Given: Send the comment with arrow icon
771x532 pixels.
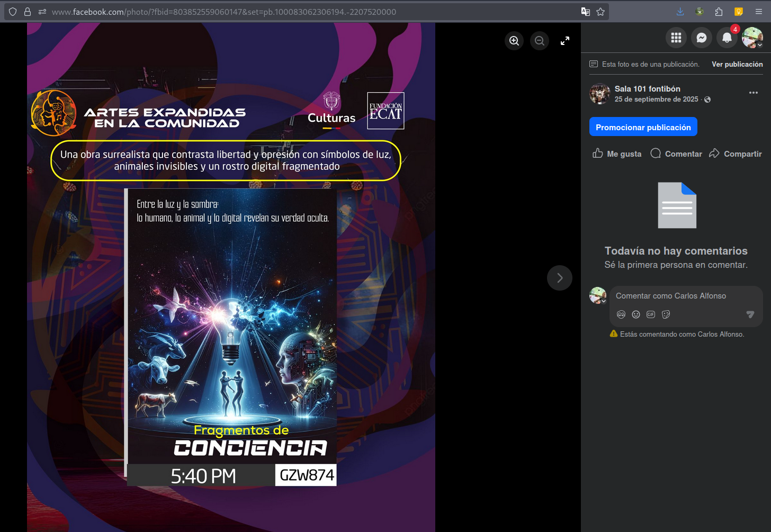Looking at the screenshot, I should point(750,314).
